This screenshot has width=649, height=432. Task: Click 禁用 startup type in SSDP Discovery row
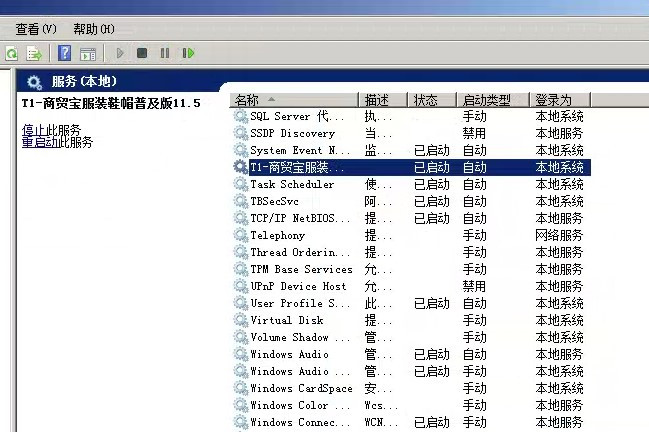(x=474, y=133)
